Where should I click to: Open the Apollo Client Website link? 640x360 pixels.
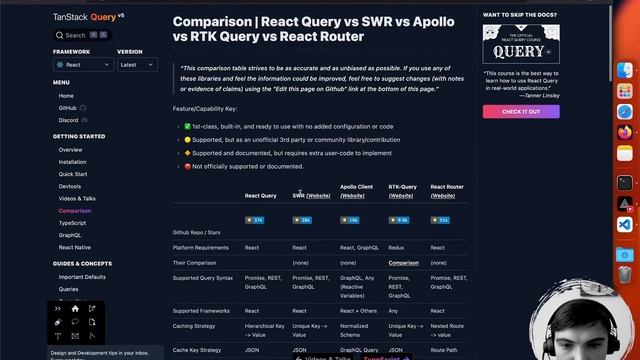point(352,196)
